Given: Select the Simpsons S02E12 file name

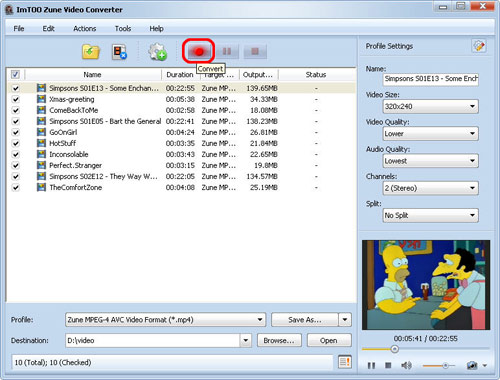Looking at the screenshot, I should [x=103, y=176].
